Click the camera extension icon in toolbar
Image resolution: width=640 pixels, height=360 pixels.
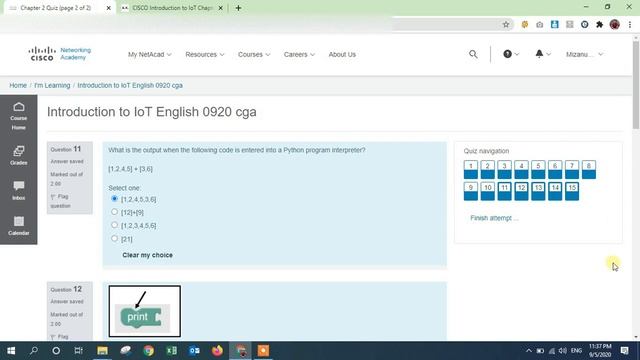540,24
